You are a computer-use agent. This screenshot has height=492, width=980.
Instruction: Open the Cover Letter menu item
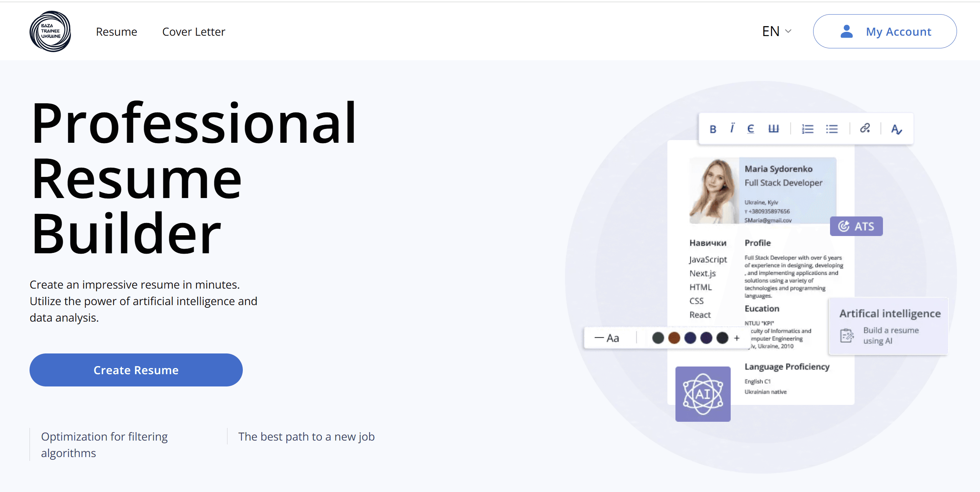193,32
